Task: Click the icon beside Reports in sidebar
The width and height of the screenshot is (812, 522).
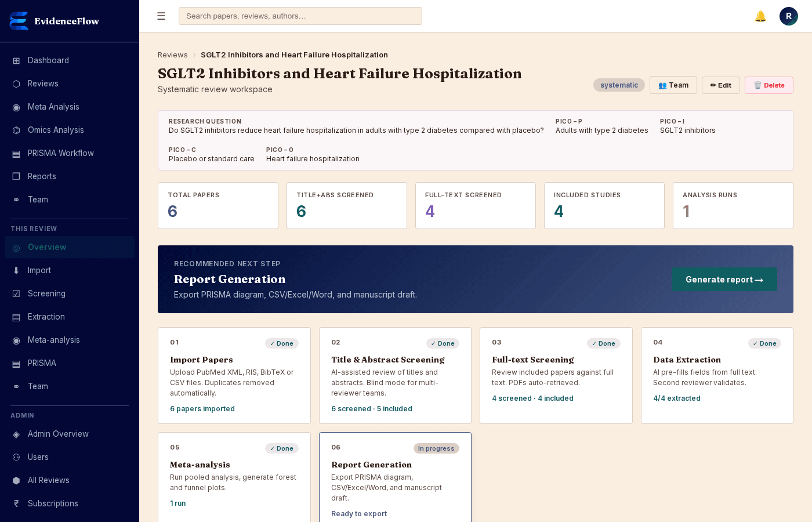Action: click(x=16, y=176)
